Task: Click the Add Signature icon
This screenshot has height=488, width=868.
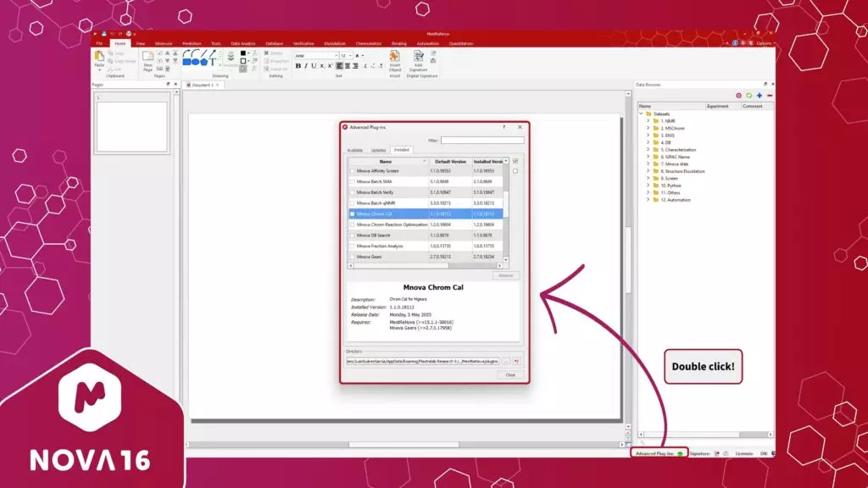Action: tap(418, 58)
